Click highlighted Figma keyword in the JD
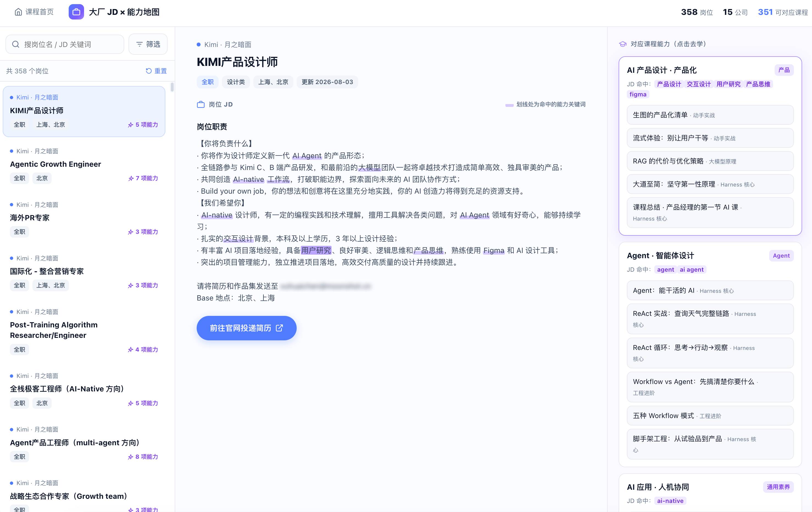The height and width of the screenshot is (512, 812). [x=494, y=250]
